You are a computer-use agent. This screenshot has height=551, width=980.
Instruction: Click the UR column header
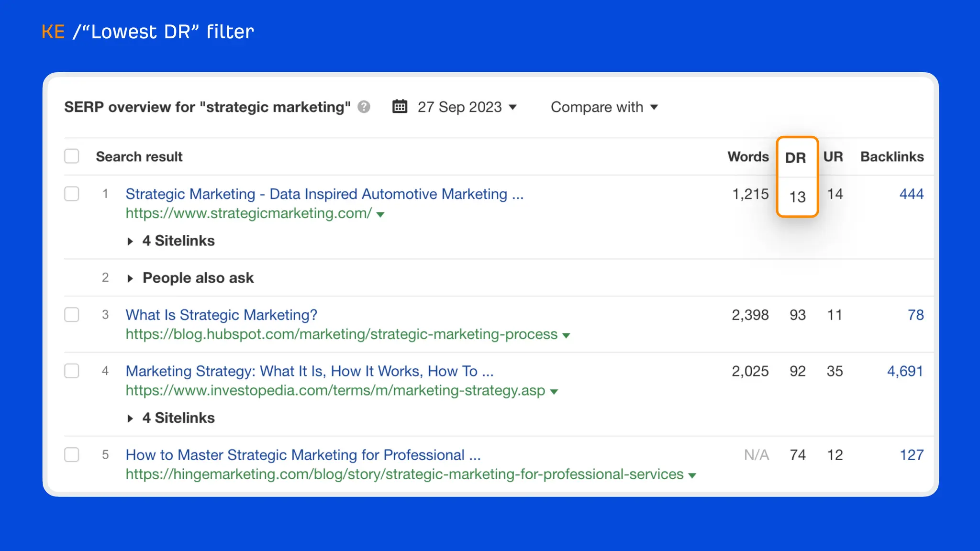[x=833, y=156]
